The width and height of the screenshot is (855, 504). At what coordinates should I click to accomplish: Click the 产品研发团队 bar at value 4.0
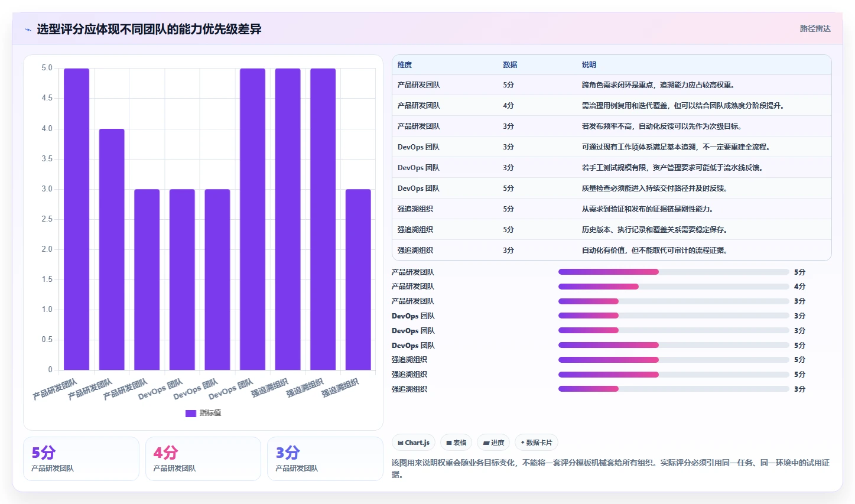click(x=112, y=249)
